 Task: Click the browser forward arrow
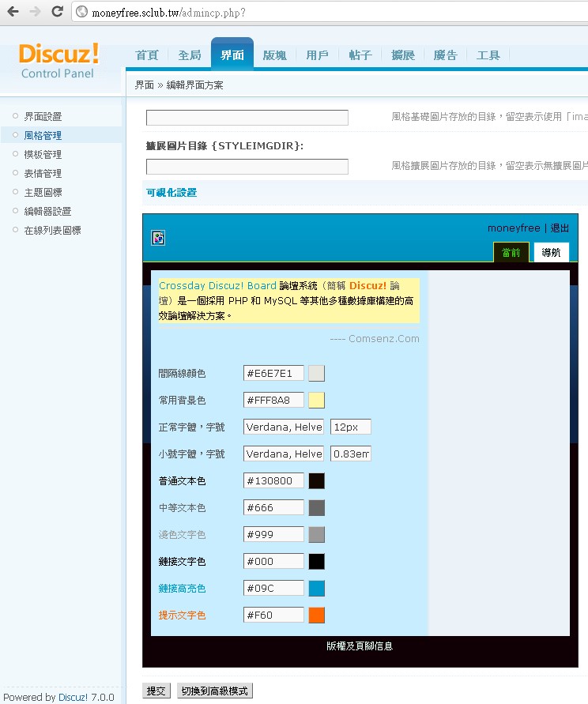(35, 11)
